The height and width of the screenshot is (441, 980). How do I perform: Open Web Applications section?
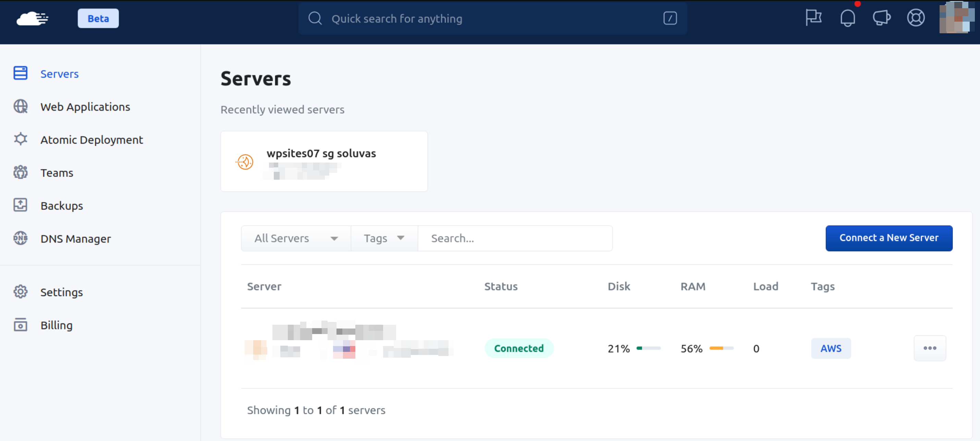tap(85, 106)
